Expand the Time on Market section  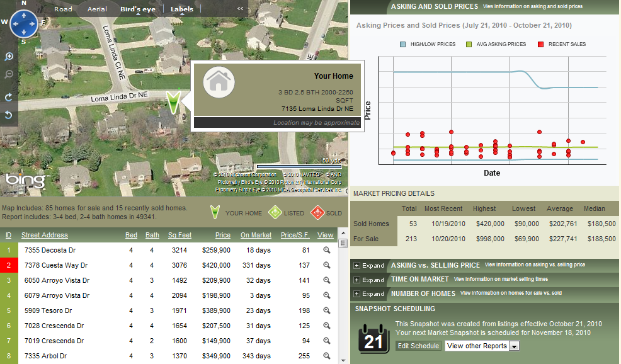coord(369,280)
